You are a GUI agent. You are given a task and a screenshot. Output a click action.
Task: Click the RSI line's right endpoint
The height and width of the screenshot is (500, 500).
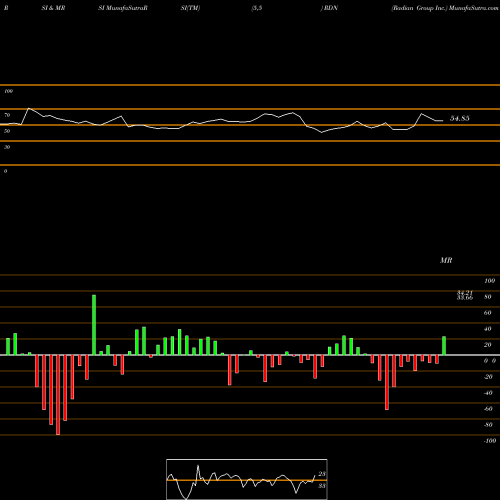click(443, 120)
